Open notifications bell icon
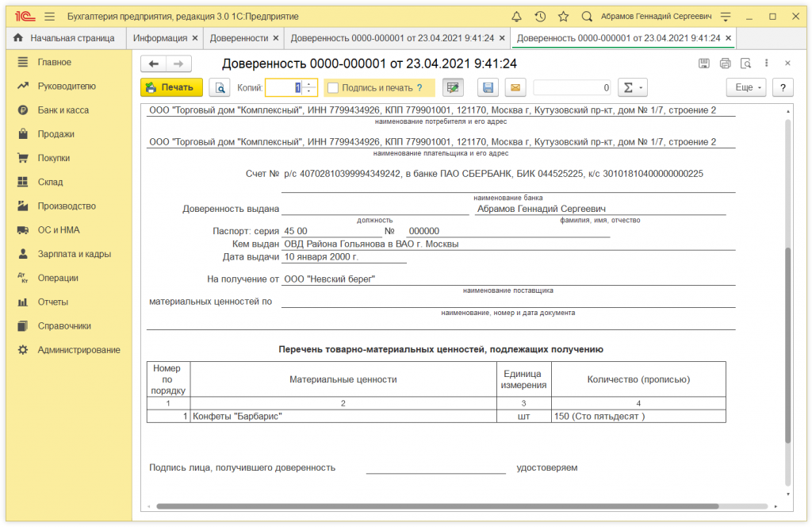The width and height of the screenshot is (812, 527). (517, 16)
